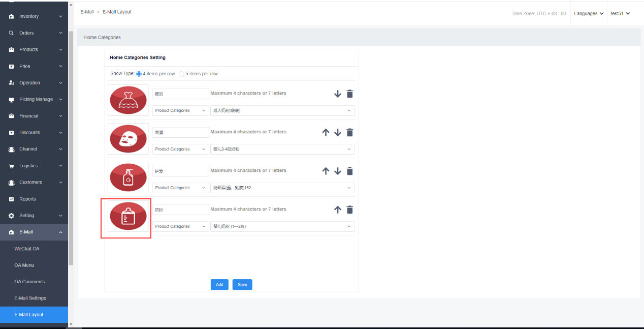Move the third category row down
This screenshot has width=644, height=329.
[x=338, y=171]
